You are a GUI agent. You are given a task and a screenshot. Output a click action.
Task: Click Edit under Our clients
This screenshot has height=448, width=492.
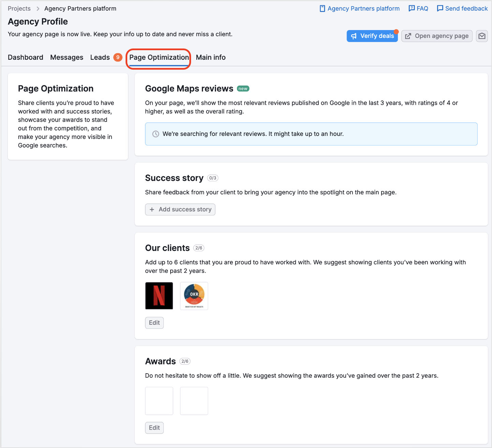[x=154, y=323]
